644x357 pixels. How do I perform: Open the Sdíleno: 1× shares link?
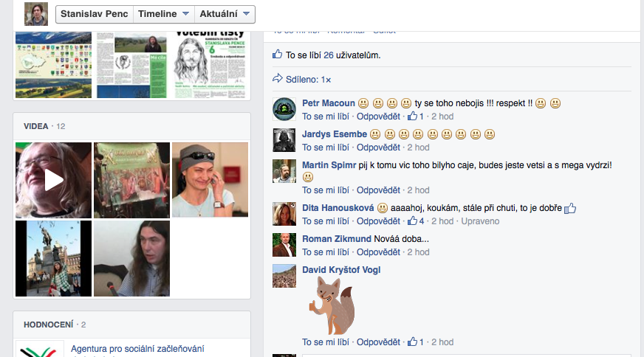308,80
